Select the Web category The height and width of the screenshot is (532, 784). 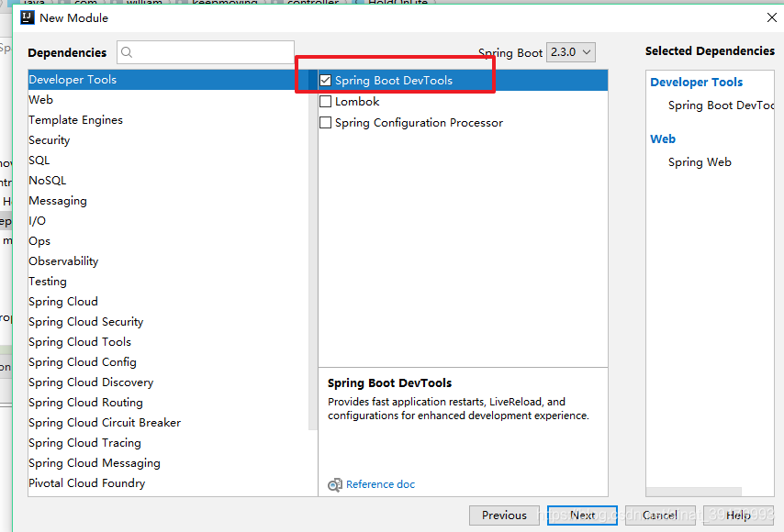(x=169, y=100)
